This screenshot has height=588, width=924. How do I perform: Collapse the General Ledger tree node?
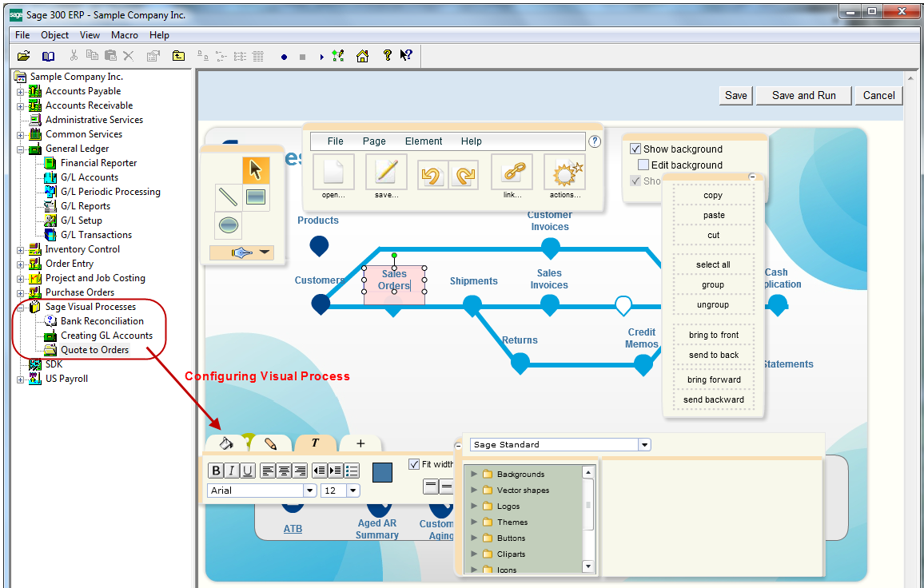[x=21, y=149]
